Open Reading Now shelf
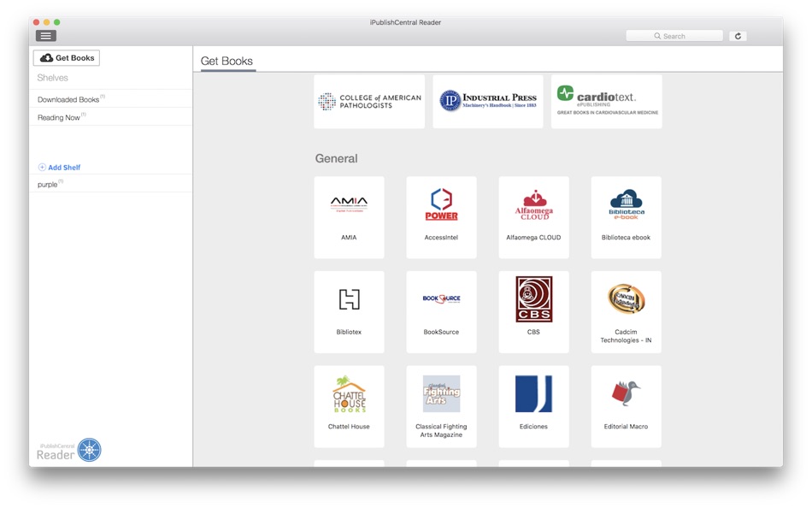Viewport: 812px width, 508px height. tap(111, 117)
